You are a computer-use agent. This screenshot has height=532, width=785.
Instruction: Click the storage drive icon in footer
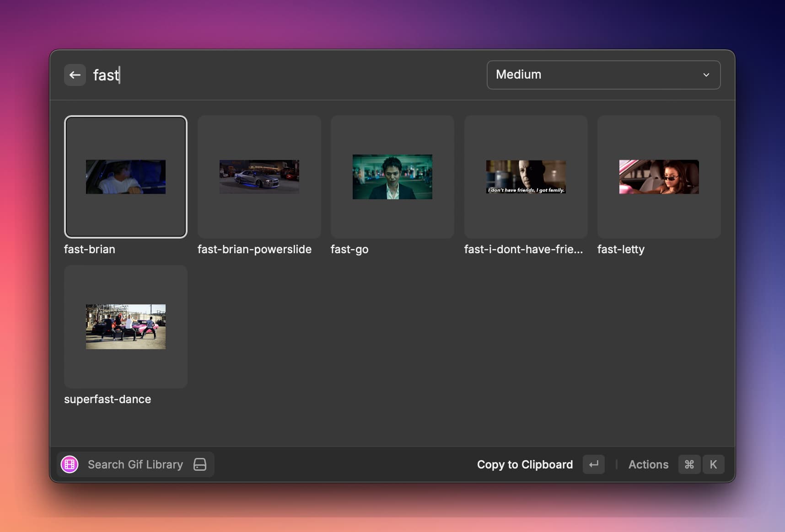pos(200,464)
